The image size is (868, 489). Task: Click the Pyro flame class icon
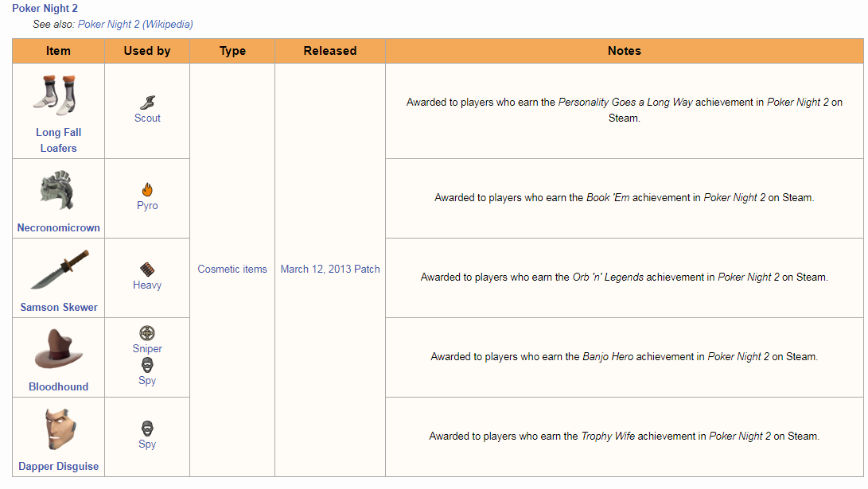click(x=147, y=189)
